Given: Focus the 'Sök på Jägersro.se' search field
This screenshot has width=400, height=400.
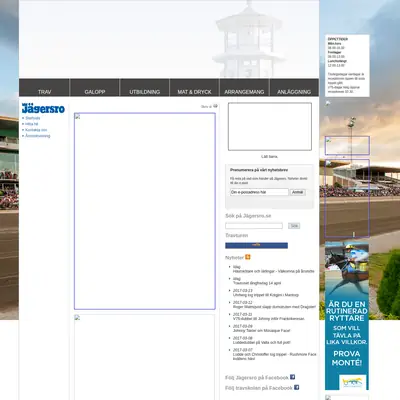Looking at the screenshot, I should (x=254, y=226).
